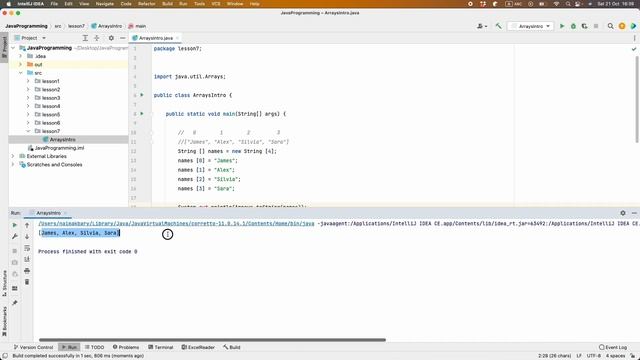This screenshot has height=360, width=640.
Task: Expand Scratches and Consoles node
Action: (13, 164)
